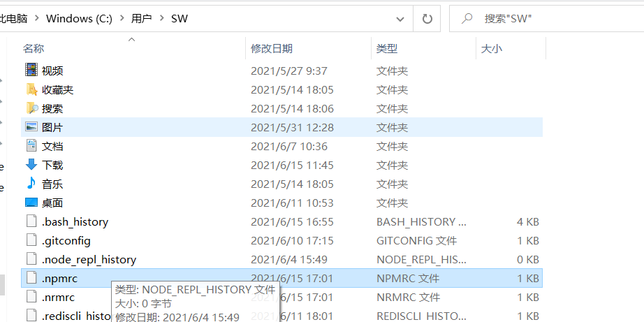Image resolution: width=644 pixels, height=322 pixels.
Task: Select the 搜索 folder icon
Action: pos(31,108)
